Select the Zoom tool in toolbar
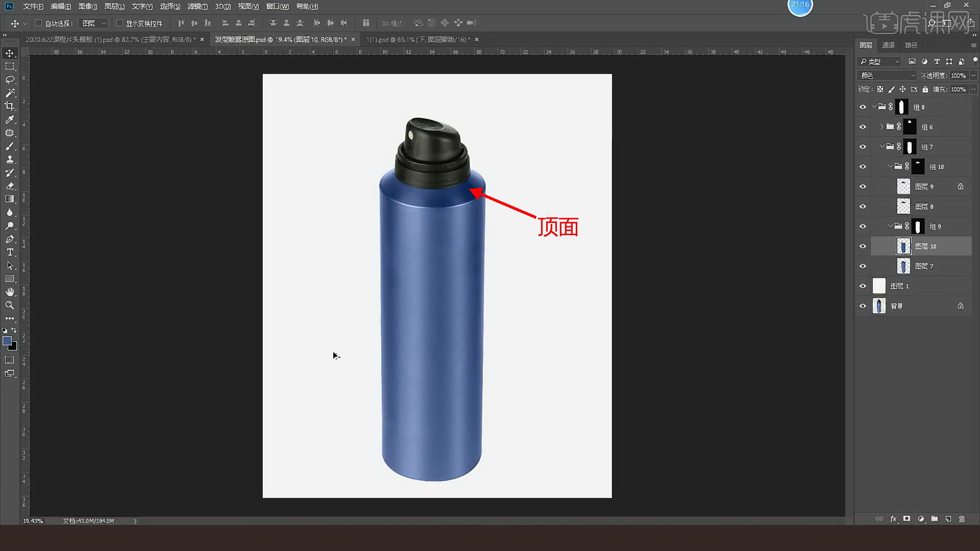Viewport: 980px width, 551px height. [10, 305]
